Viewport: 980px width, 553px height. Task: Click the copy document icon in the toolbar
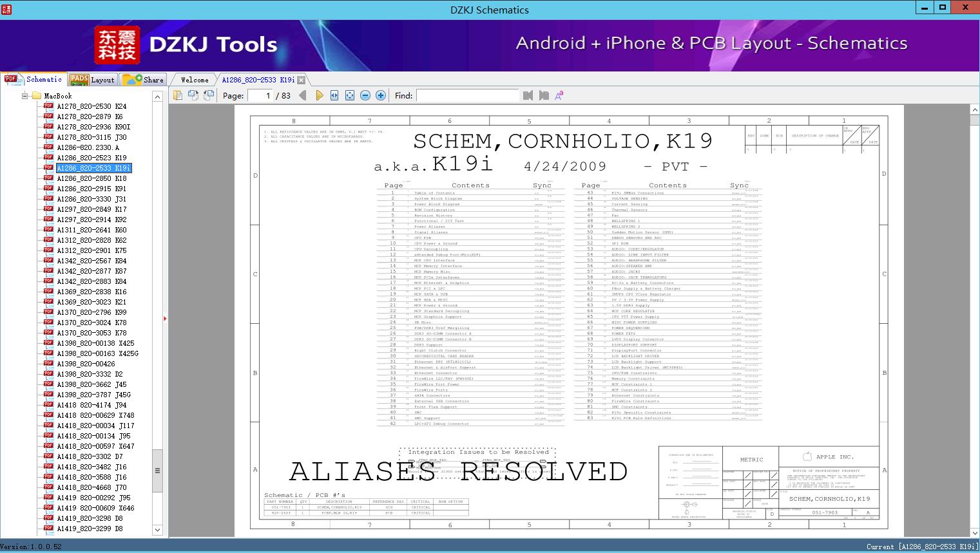tap(178, 95)
